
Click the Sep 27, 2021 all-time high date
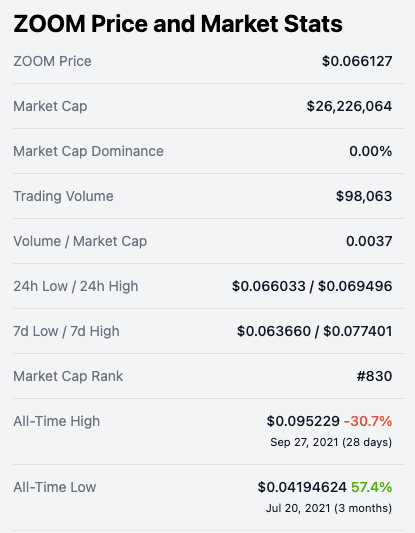point(304,442)
